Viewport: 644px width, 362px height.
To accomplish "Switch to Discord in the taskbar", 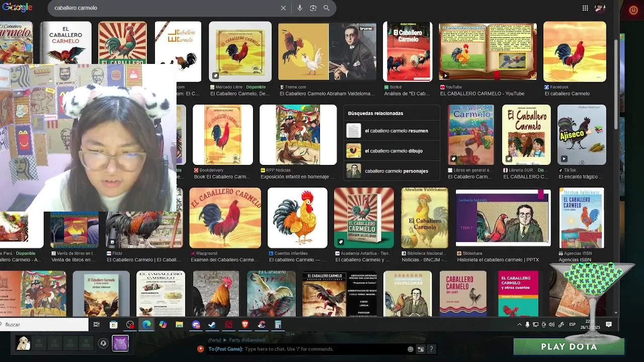I will click(196, 325).
